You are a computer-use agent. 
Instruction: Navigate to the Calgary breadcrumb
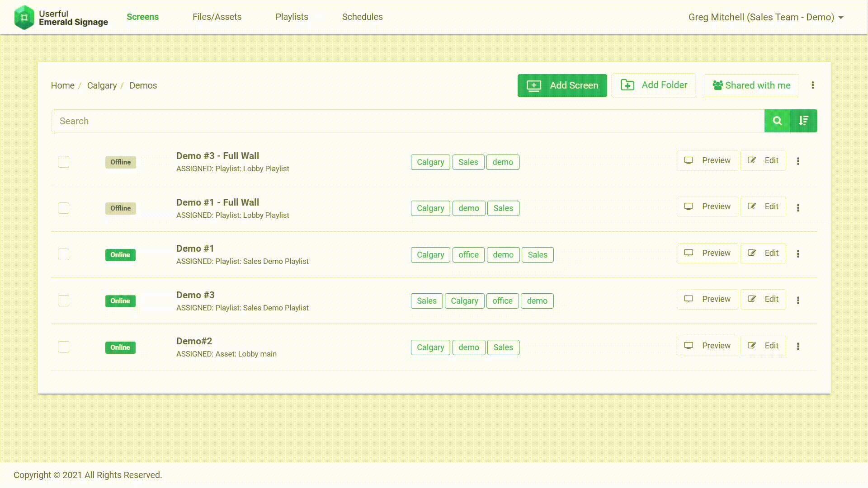[x=102, y=85]
